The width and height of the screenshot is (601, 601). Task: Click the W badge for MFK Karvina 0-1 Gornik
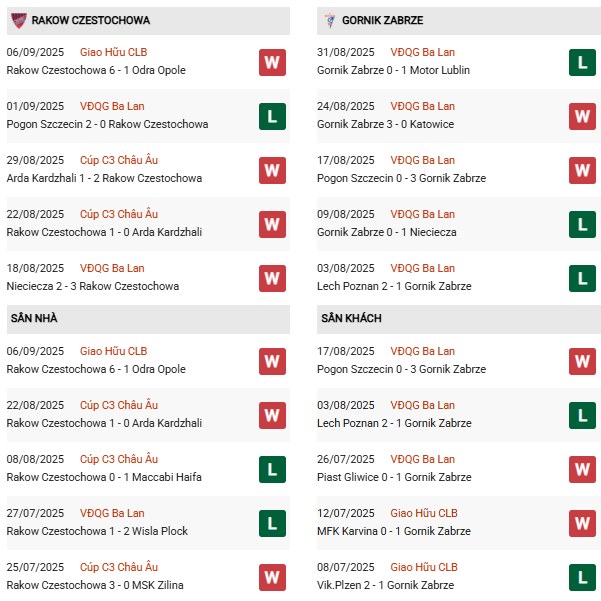pyautogui.click(x=582, y=524)
